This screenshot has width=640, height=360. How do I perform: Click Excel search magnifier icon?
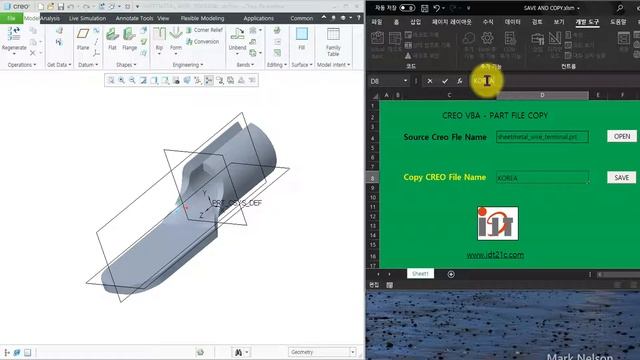tap(620, 8)
